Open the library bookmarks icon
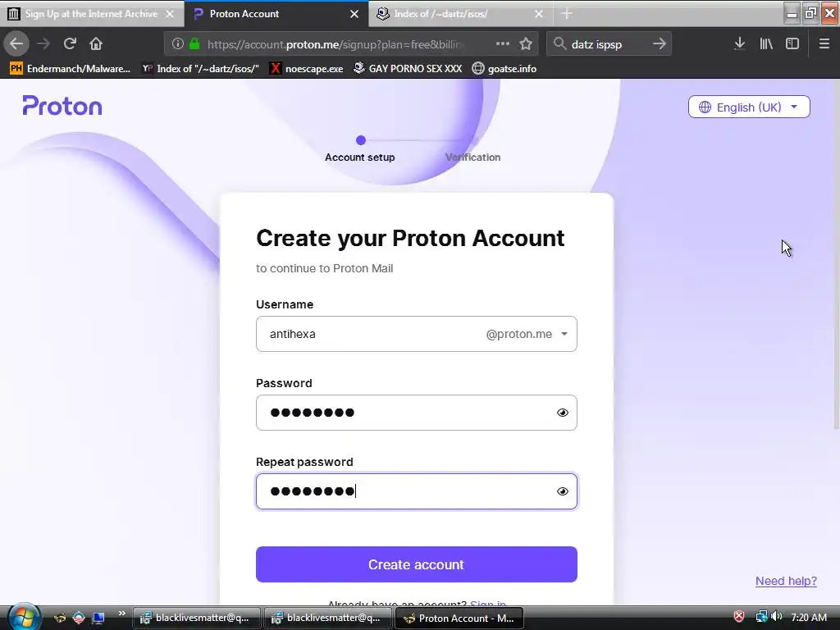 pos(766,44)
